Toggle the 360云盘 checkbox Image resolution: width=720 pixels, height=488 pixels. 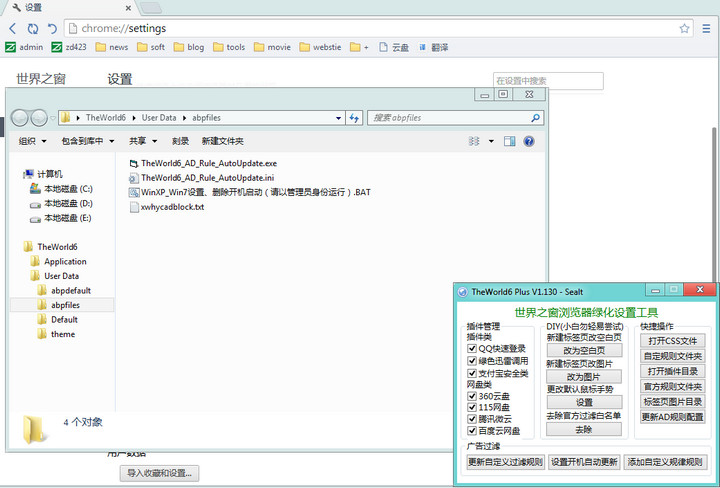pyautogui.click(x=472, y=396)
